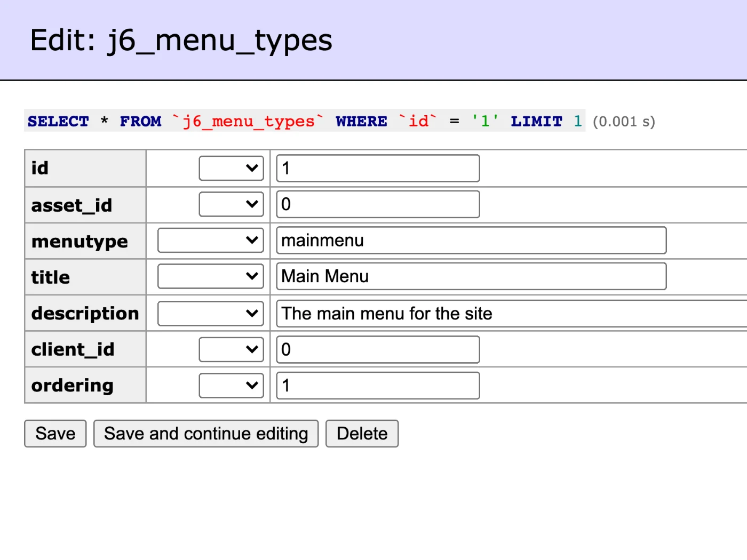The image size is (747, 560).
Task: Click the 'title' field label
Action: tap(51, 277)
